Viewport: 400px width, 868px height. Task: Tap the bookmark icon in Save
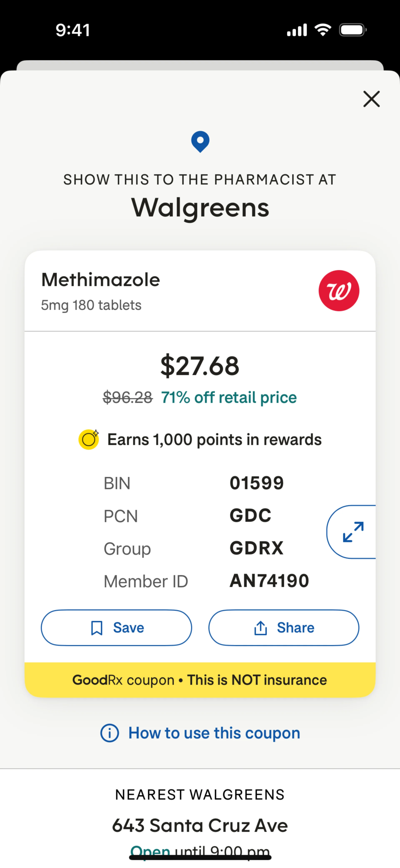[x=97, y=628]
